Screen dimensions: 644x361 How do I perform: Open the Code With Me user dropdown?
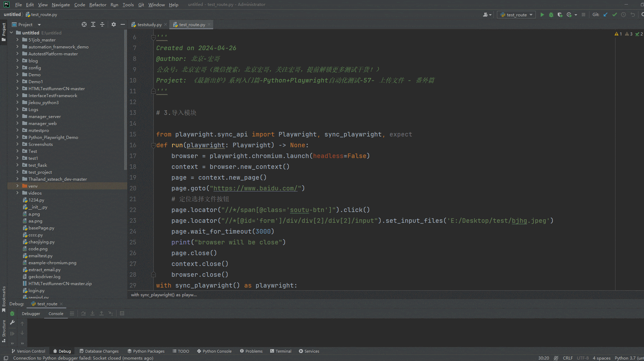487,15
